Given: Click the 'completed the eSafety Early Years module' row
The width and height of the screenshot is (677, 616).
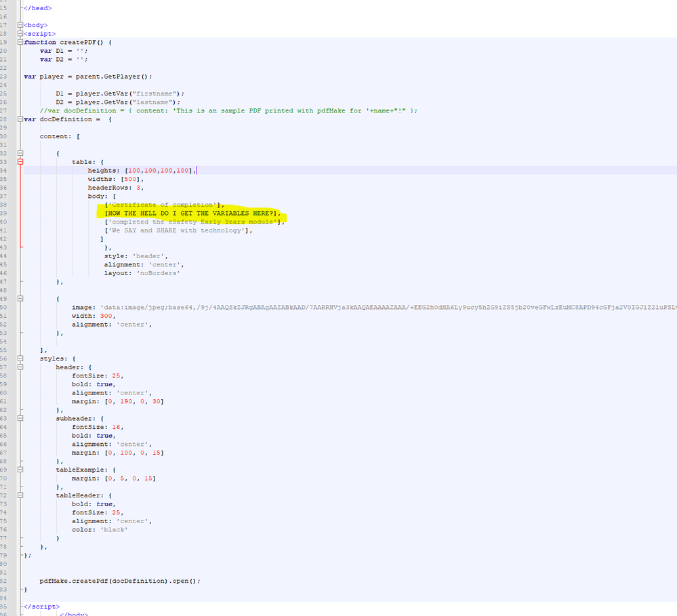Looking at the screenshot, I should tap(194, 222).
